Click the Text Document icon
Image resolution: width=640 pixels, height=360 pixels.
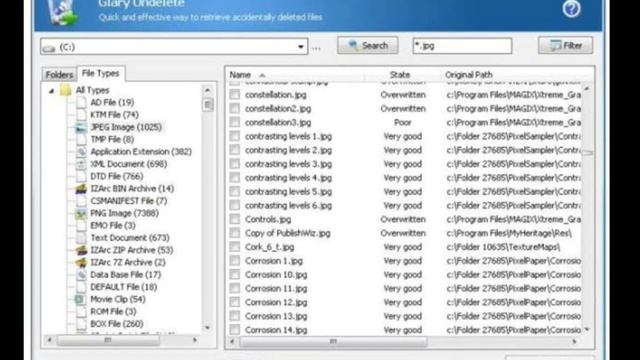81,238
